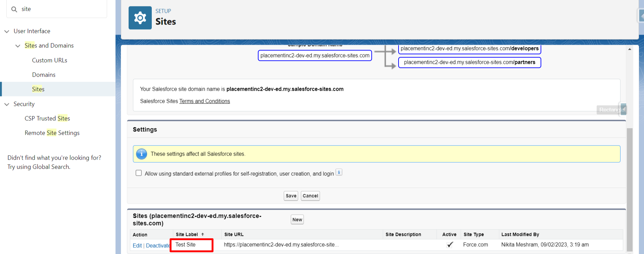Click the Security label

[x=24, y=104]
